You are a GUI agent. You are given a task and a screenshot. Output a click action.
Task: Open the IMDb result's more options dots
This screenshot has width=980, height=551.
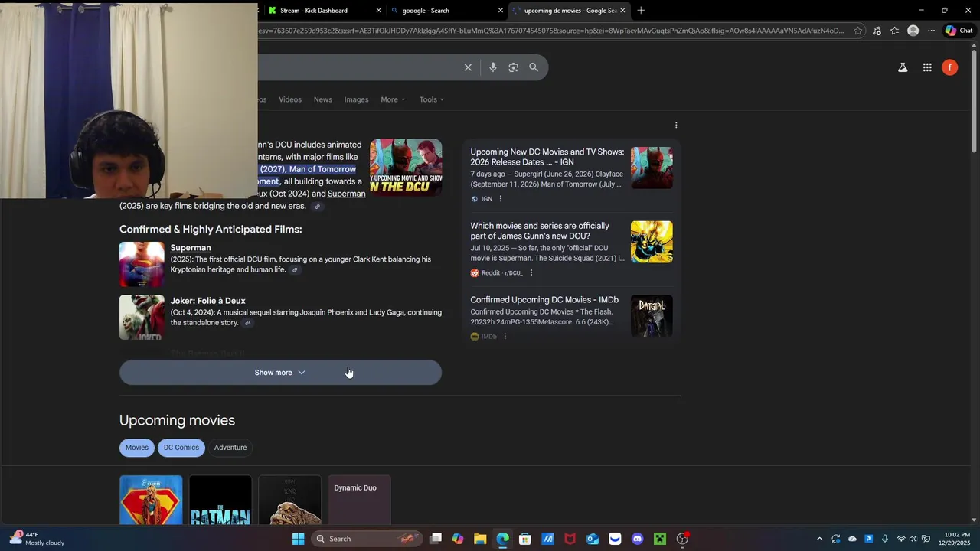505,337
